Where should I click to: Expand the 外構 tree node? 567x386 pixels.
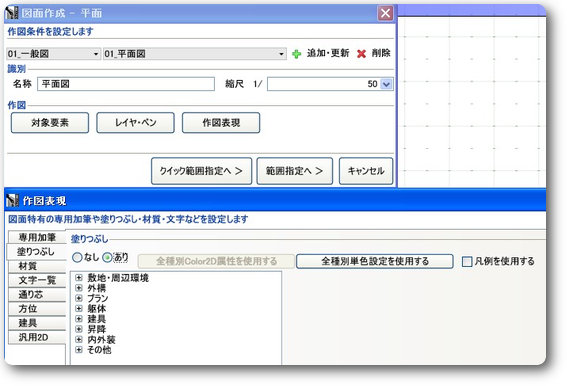coord(79,288)
